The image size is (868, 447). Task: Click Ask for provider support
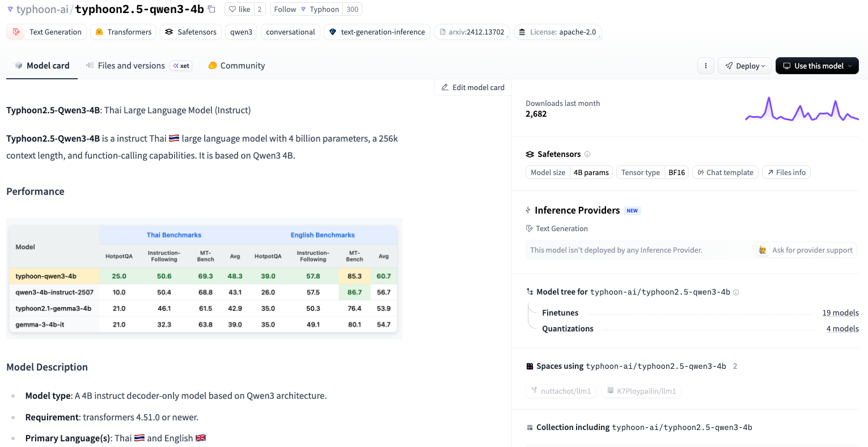[805, 250]
